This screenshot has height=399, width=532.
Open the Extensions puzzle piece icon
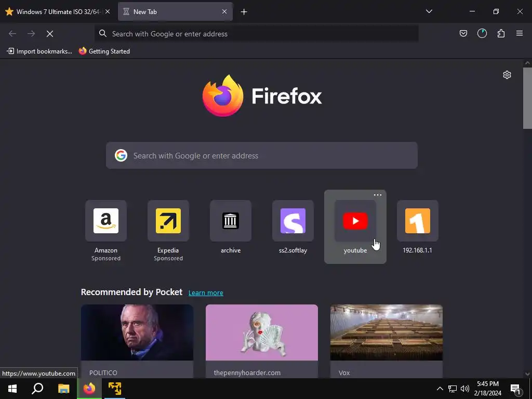click(501, 34)
